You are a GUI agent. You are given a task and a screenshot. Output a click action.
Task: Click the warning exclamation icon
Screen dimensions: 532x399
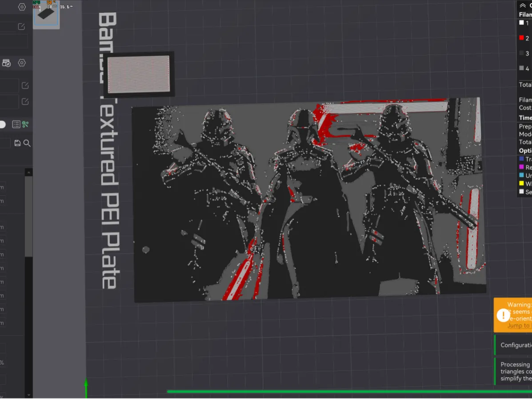click(x=503, y=315)
